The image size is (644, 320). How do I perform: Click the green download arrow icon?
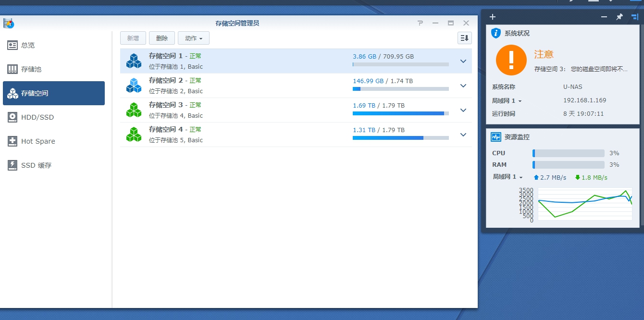[578, 177]
